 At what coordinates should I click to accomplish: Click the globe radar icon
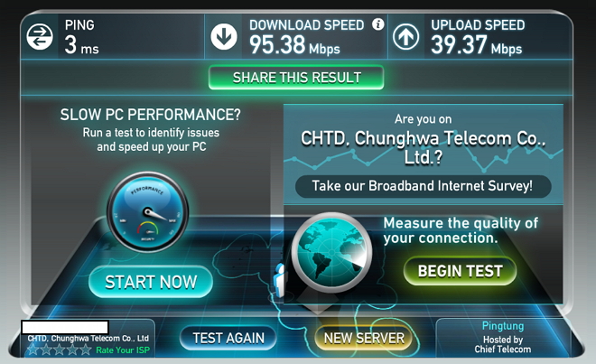pyautogui.click(x=331, y=253)
